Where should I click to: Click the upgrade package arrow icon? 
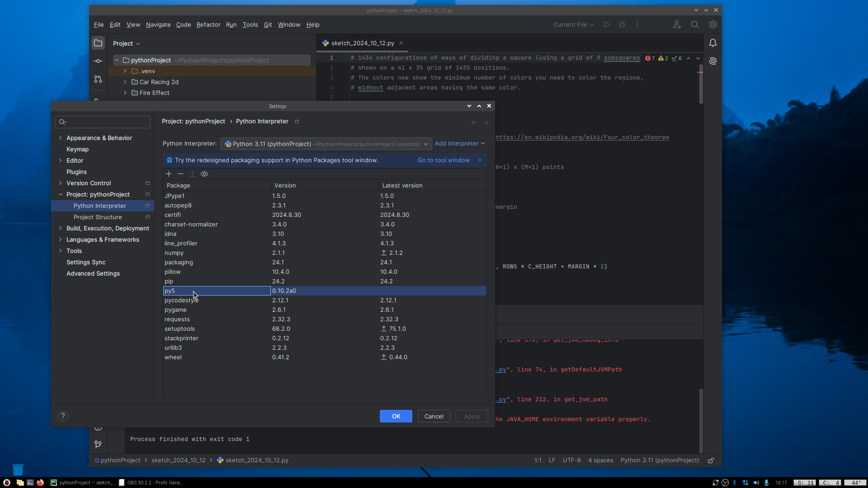[193, 174]
